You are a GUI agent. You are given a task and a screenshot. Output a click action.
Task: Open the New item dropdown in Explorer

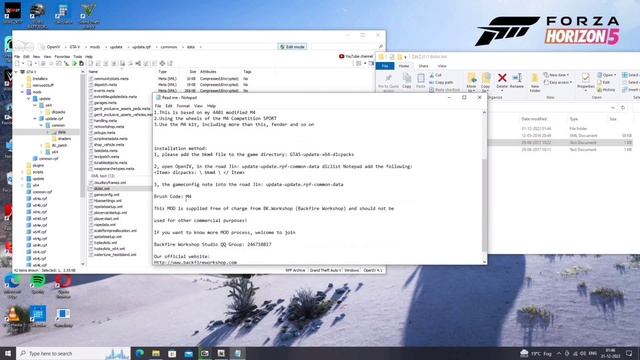coord(557,75)
